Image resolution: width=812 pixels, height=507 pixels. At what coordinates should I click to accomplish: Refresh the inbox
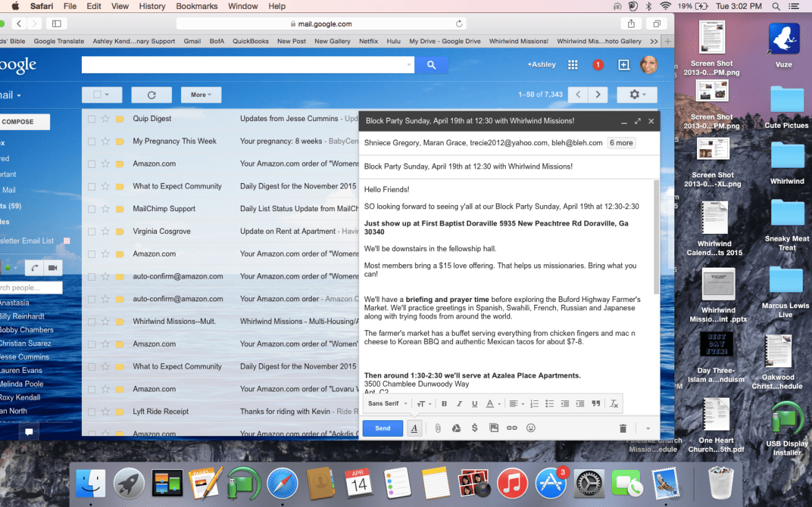point(151,94)
